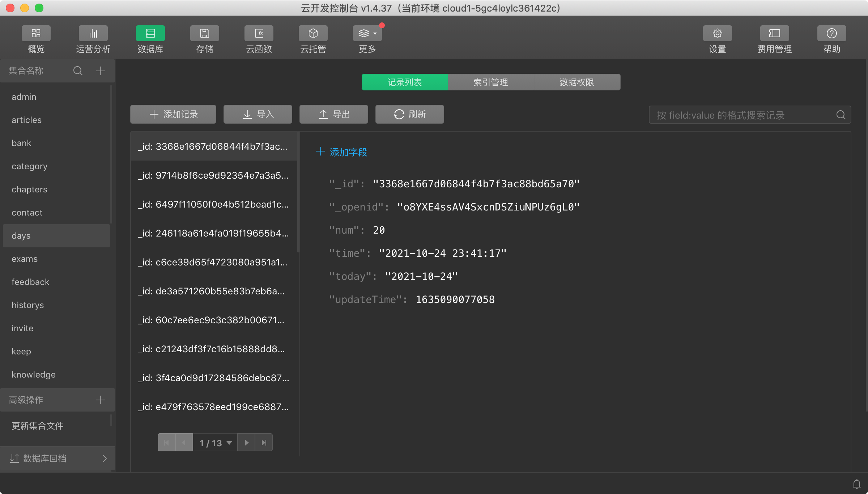868x494 pixels.
Task: Switch to the 索引管理 tab
Action: pyautogui.click(x=491, y=82)
